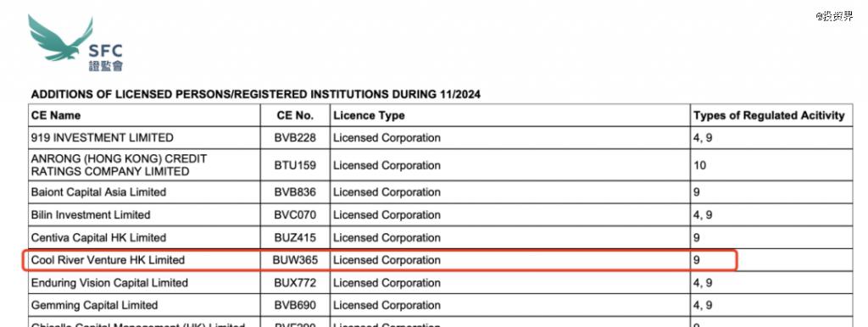
Task: Select the CE No. column header
Action: click(x=295, y=115)
